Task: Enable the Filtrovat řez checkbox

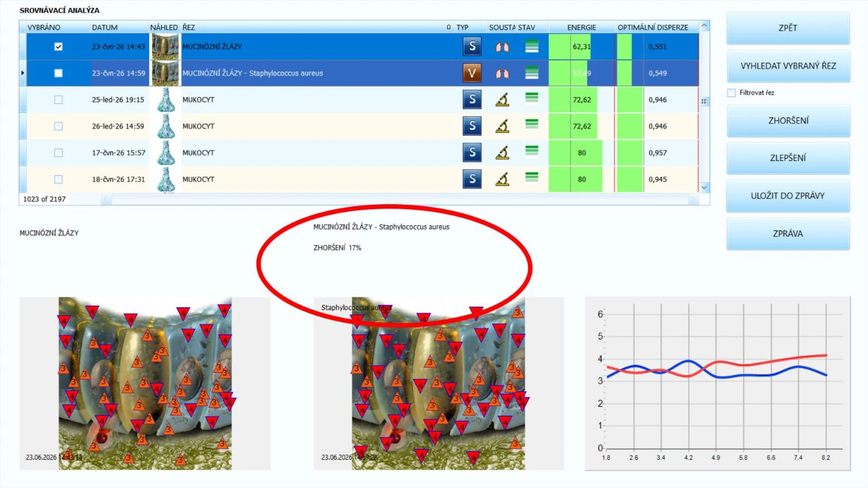Action: [732, 93]
